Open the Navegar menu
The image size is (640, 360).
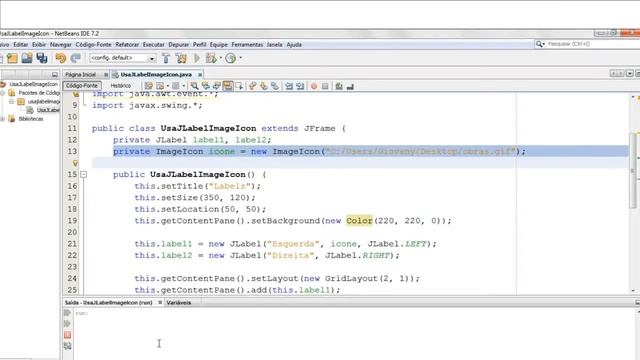pos(61,44)
